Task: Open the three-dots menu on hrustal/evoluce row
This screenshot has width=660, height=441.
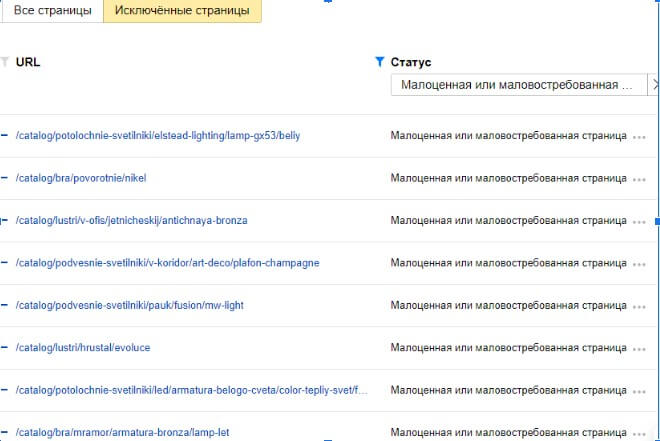Action: click(639, 349)
